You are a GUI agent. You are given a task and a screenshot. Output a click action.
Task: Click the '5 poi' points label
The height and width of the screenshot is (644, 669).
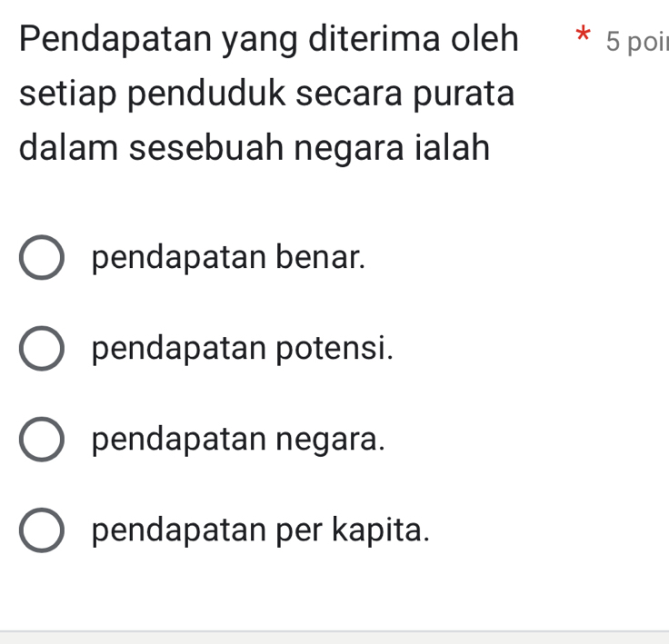(x=635, y=42)
